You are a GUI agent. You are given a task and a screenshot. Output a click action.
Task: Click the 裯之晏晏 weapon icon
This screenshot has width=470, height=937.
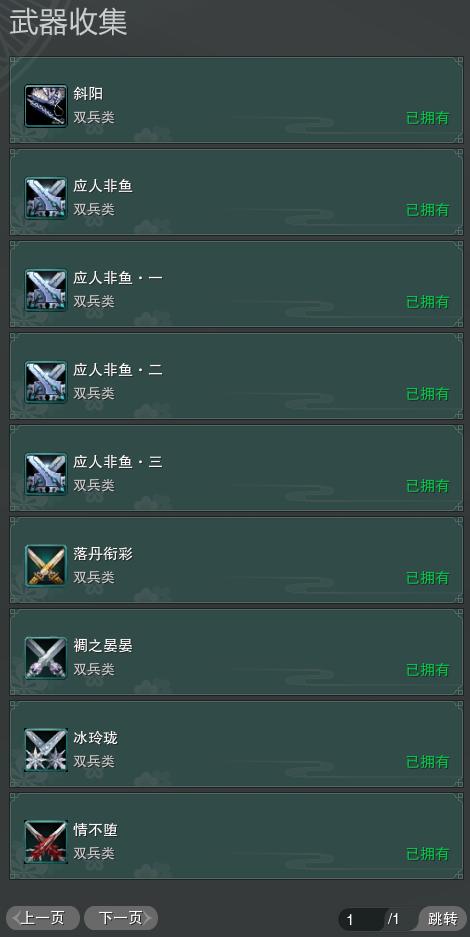pyautogui.click(x=45, y=658)
